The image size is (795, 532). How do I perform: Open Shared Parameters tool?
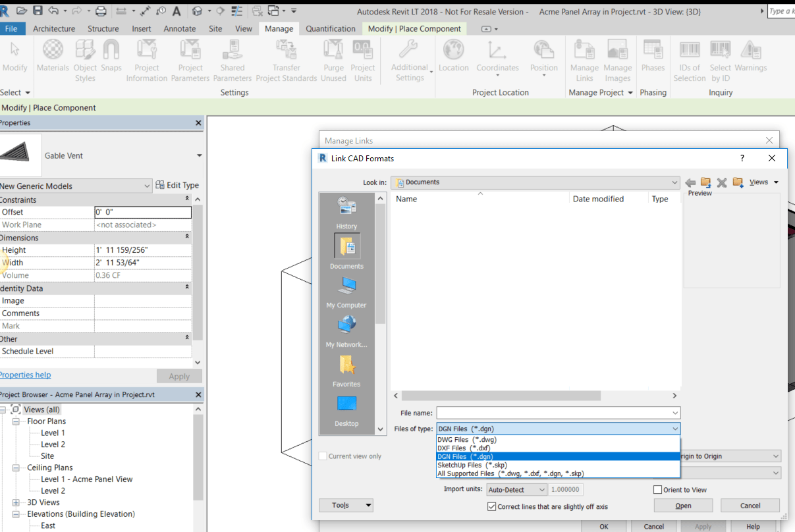tap(233, 61)
